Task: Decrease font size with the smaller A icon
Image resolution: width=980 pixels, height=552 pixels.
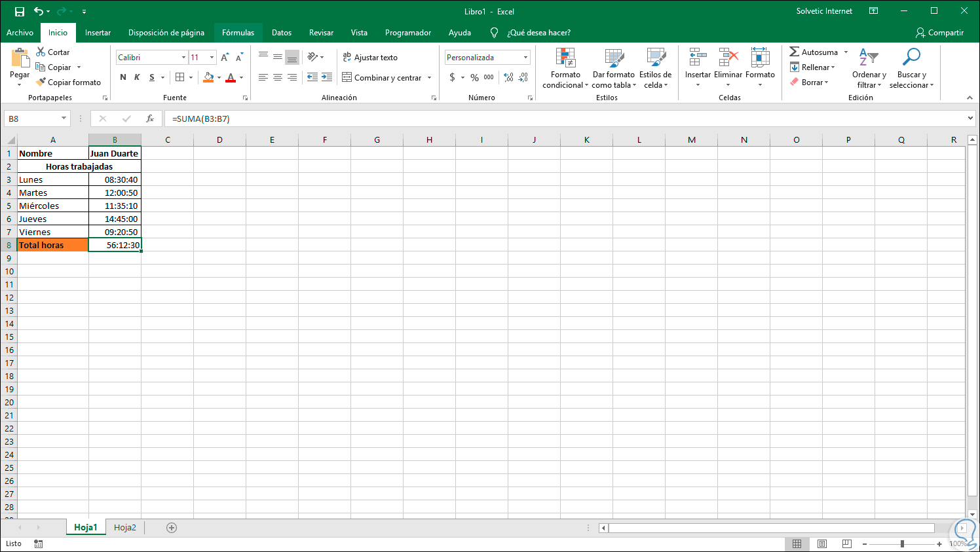Action: point(239,58)
